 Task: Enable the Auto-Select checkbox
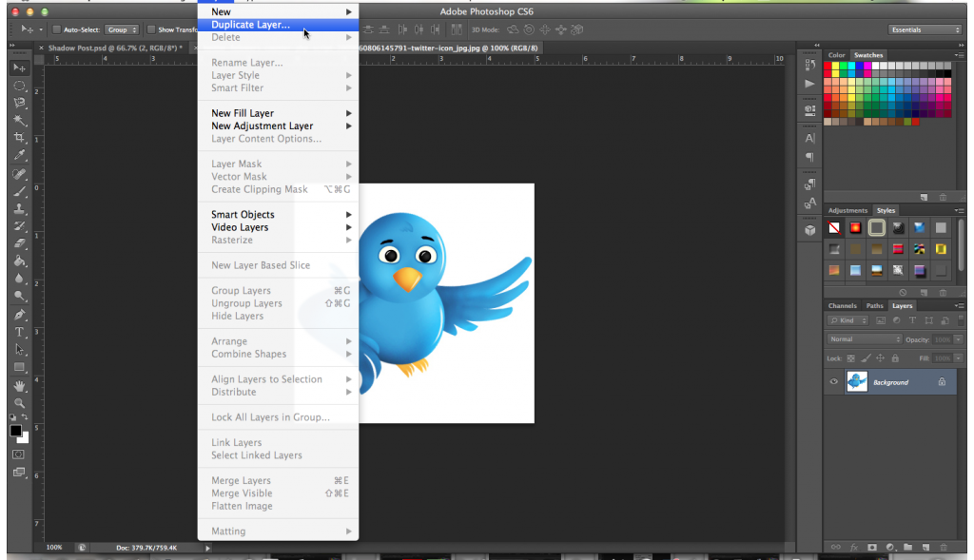(x=55, y=29)
